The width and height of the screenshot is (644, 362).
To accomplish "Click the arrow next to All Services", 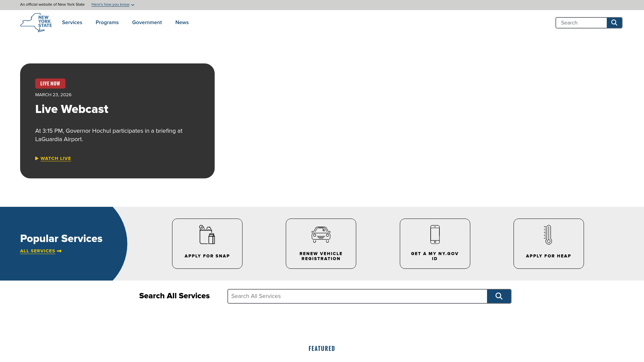I will 59,251.
